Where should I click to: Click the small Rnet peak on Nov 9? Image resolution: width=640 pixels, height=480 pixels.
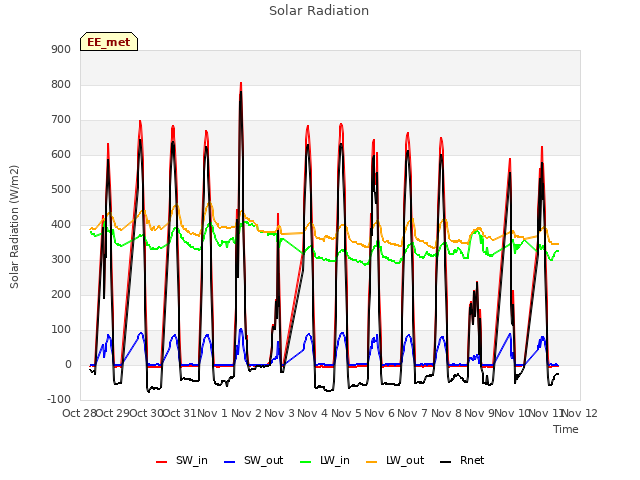[x=477, y=282]
